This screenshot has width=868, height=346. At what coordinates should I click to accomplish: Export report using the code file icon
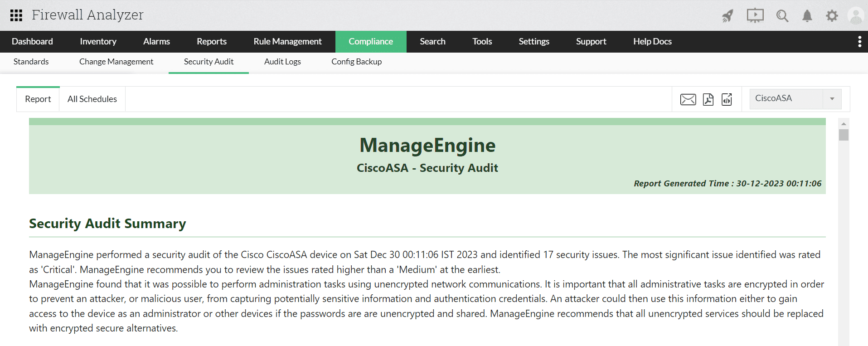point(727,99)
